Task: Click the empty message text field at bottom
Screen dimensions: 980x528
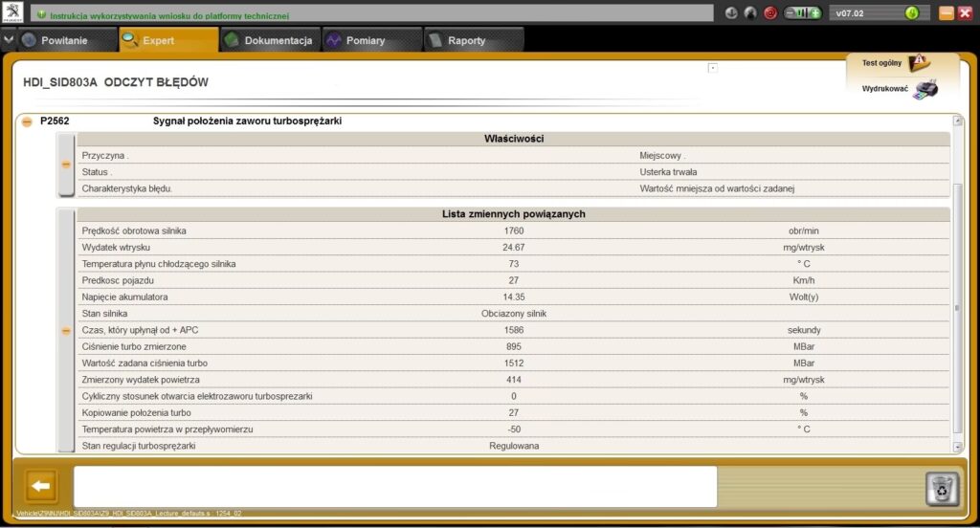Action: (394, 486)
